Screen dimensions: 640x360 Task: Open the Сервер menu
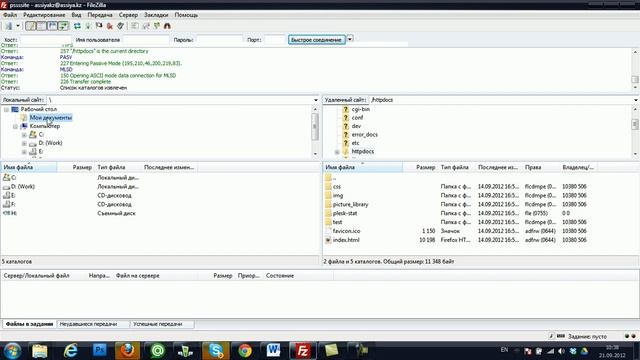coord(128,15)
